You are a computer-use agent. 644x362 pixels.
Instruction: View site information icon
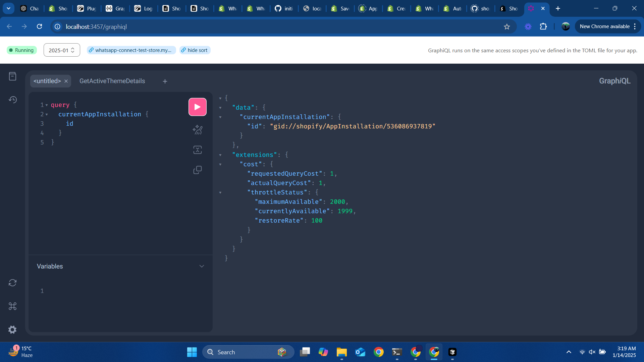tap(57, 26)
